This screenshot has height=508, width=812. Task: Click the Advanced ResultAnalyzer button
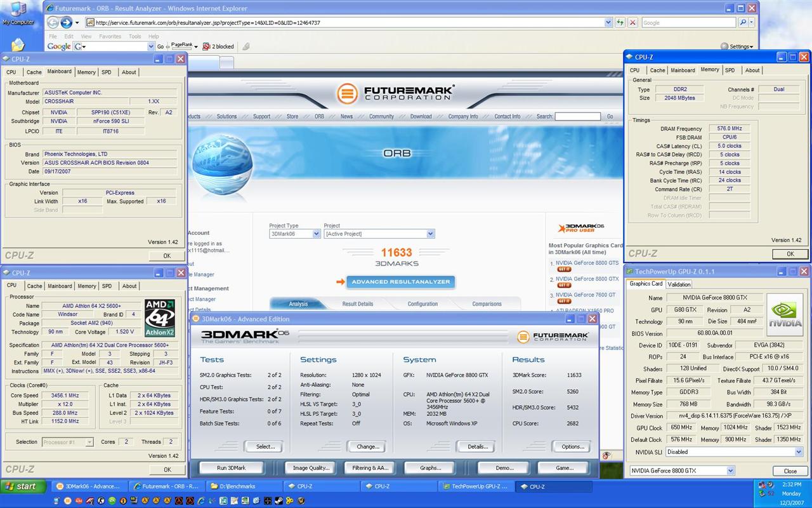coord(400,282)
